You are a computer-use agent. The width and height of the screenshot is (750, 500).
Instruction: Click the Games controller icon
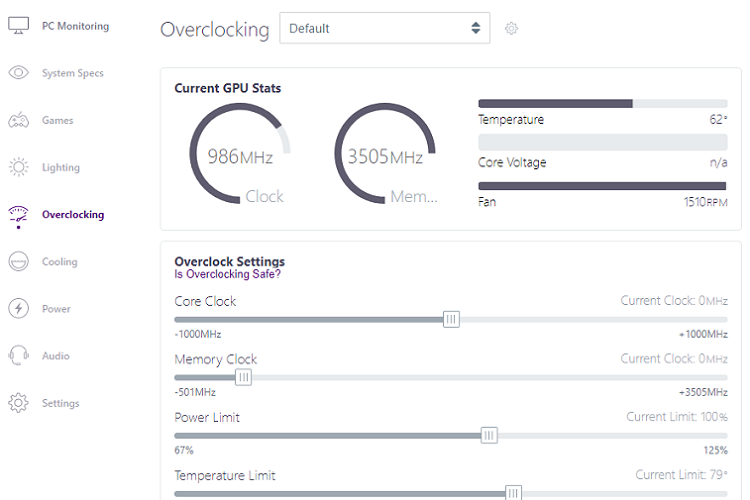coord(18,121)
